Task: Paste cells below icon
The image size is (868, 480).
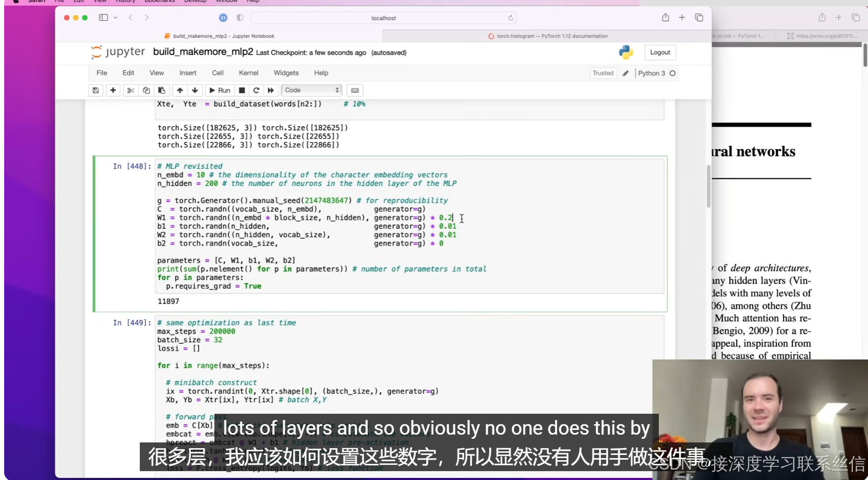Action: pos(162,90)
